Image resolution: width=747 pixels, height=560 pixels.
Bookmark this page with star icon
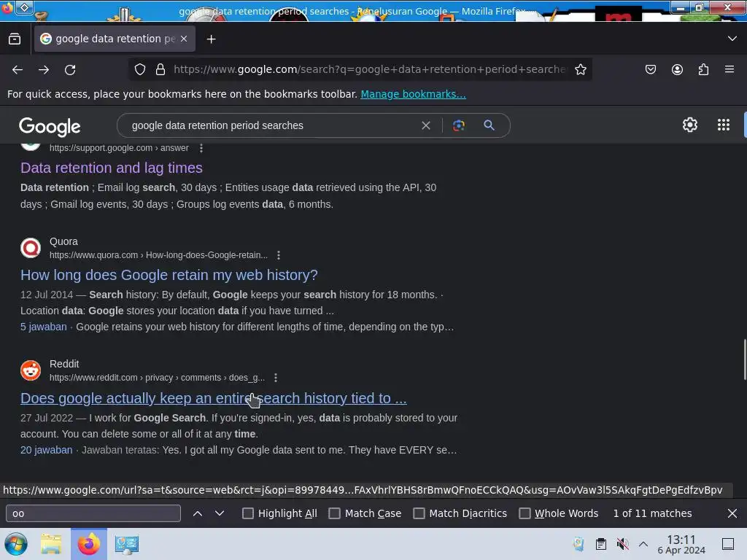580,69
